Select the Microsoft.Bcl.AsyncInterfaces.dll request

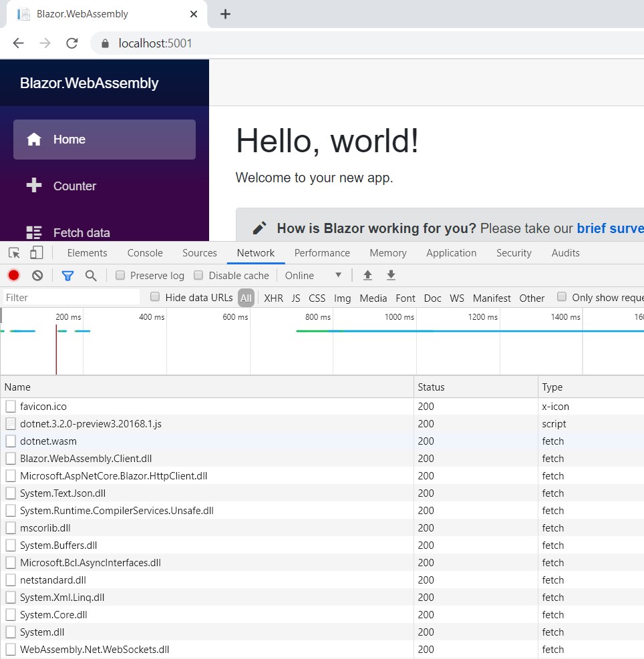tap(322, 563)
